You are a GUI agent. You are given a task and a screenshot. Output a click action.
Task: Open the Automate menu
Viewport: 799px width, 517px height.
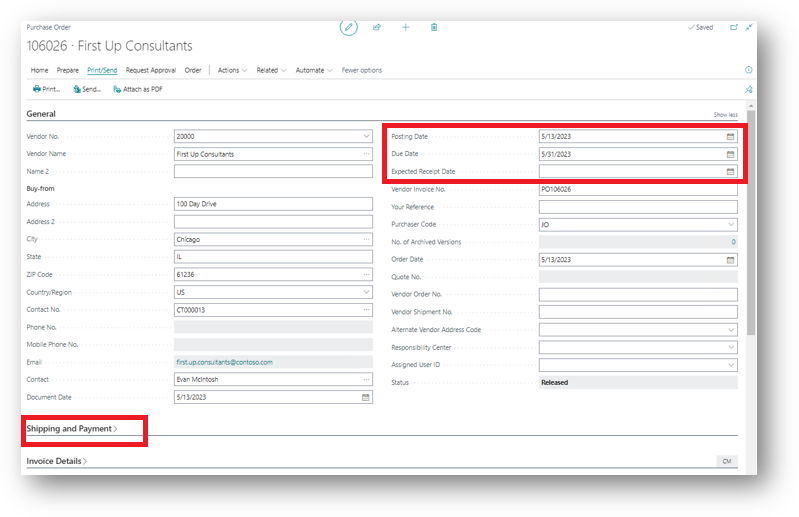[314, 70]
